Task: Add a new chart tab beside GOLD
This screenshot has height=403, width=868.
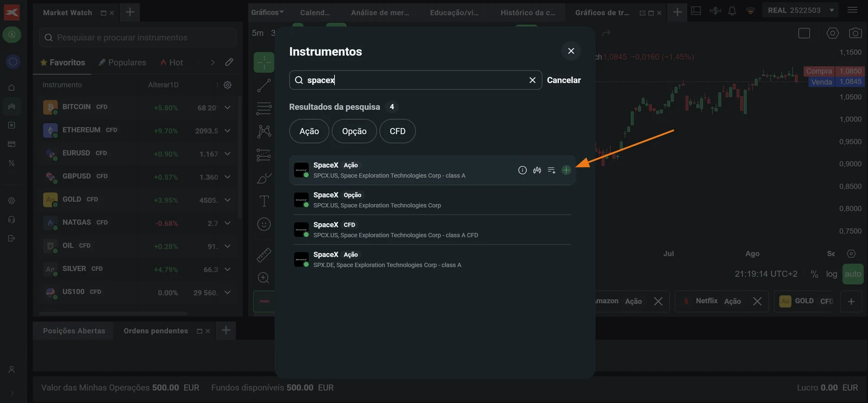Action: [x=851, y=301]
